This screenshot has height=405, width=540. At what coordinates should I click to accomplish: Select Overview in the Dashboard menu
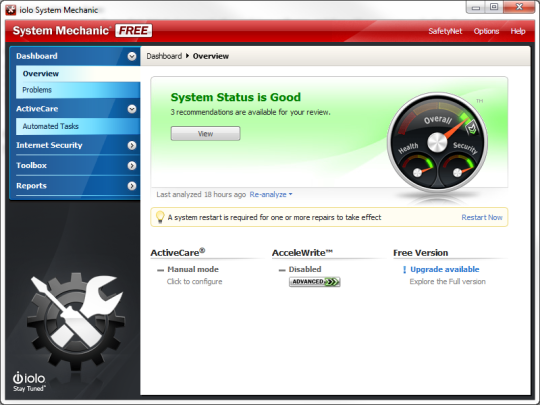coord(78,74)
